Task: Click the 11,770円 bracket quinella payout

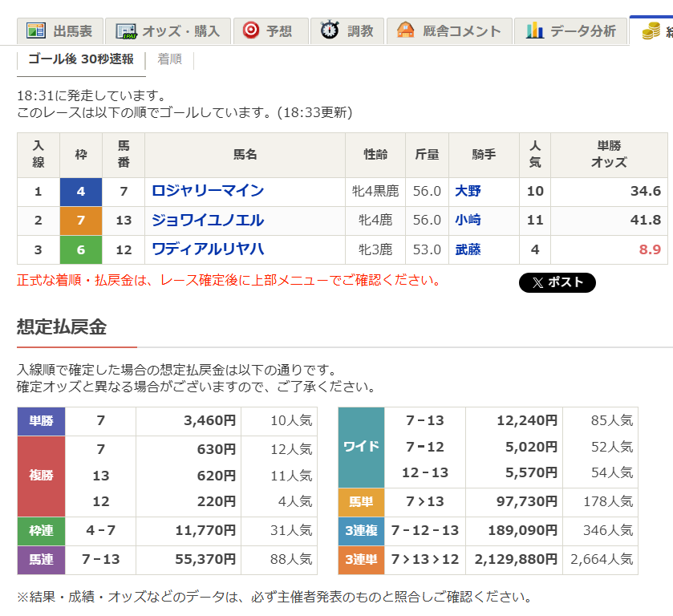Action: click(205, 530)
